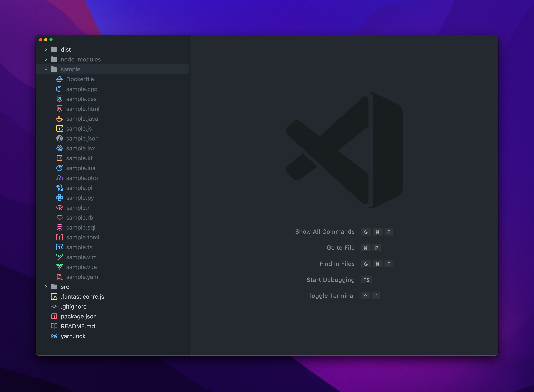Open sample.json file name
Screen dimensions: 534x392
tap(82, 138)
